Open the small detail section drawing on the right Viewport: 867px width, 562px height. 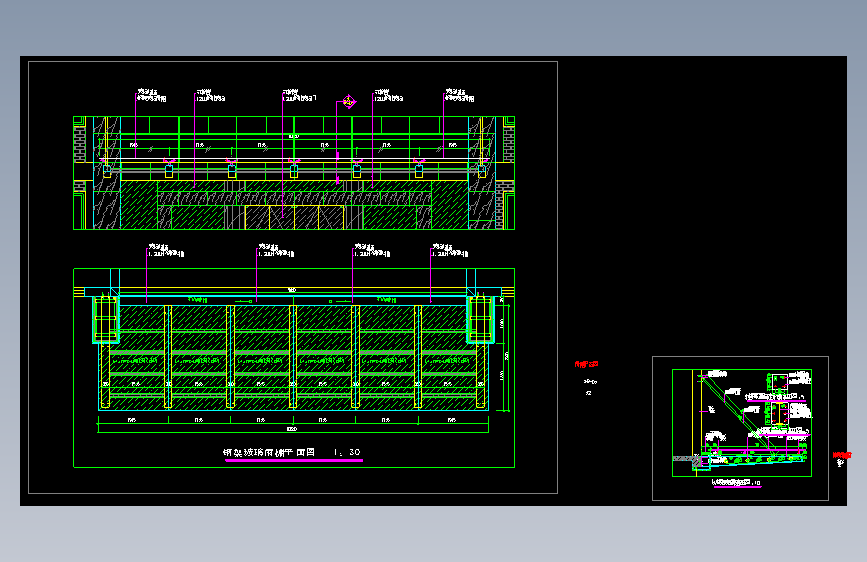[x=741, y=423]
